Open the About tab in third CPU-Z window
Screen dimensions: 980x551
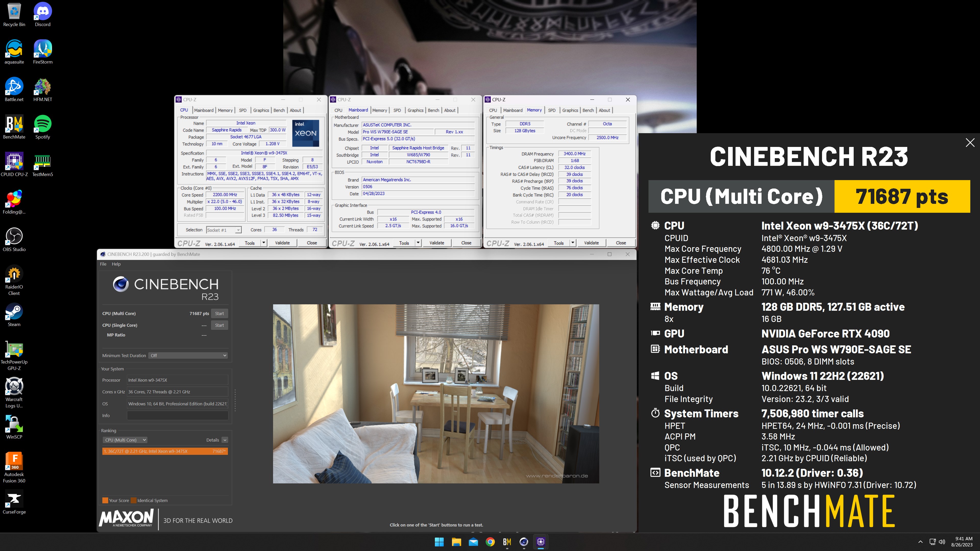tap(604, 110)
